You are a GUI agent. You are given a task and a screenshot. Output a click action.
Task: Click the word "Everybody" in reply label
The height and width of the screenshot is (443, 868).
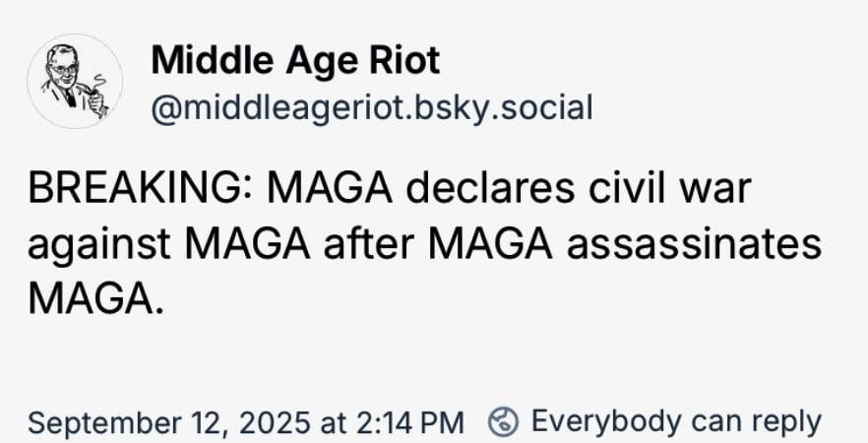tap(606, 421)
